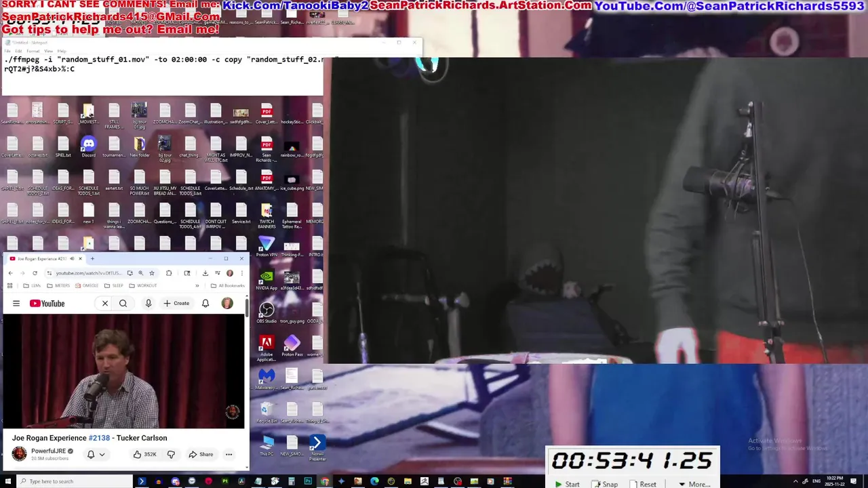
Task: Open the Malwarebytes desktop shortcut
Action: coord(267,379)
